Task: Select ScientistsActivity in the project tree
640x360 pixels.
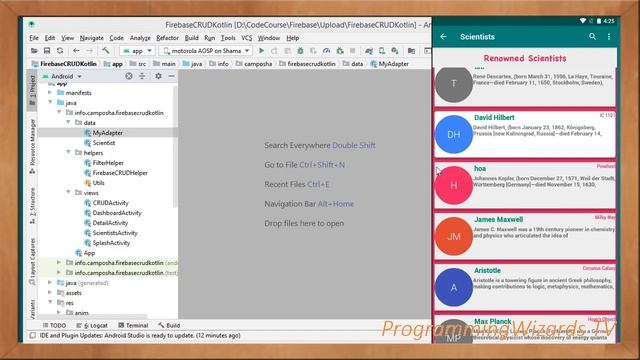Action: click(115, 233)
